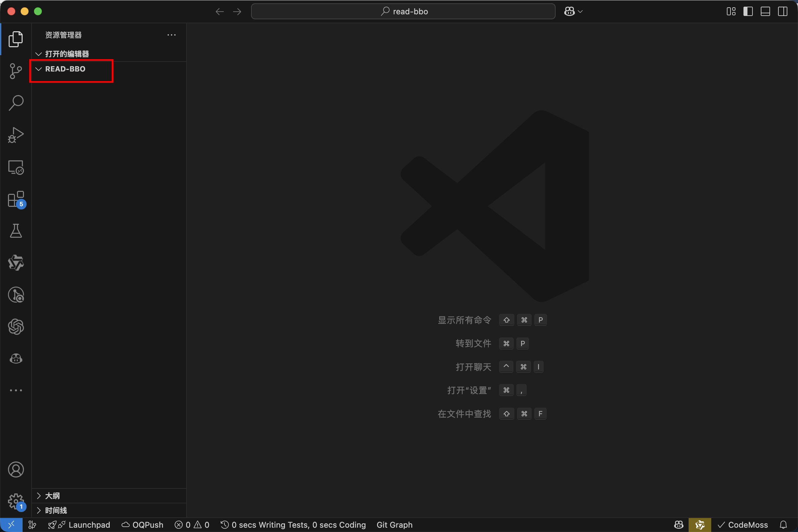Image resolution: width=798 pixels, height=532 pixels.
Task: Open the Manage gear icon
Action: 16,501
